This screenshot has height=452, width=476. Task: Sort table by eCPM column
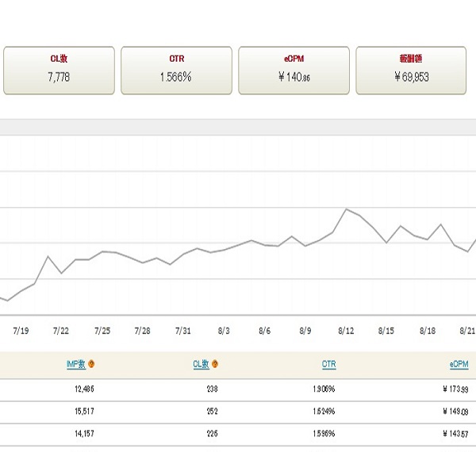pyautogui.click(x=459, y=364)
